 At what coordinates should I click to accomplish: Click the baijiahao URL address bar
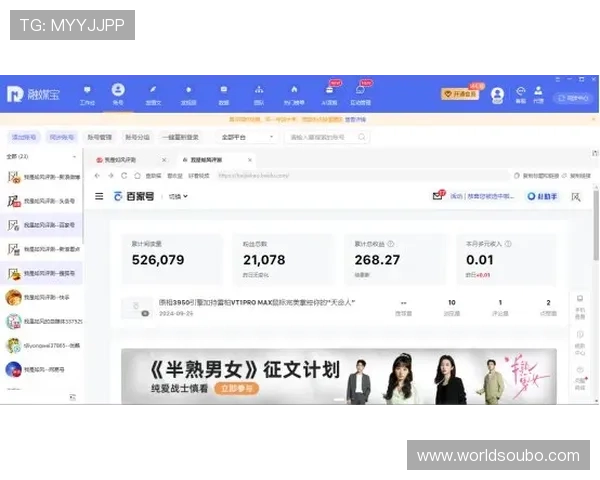(x=362, y=176)
